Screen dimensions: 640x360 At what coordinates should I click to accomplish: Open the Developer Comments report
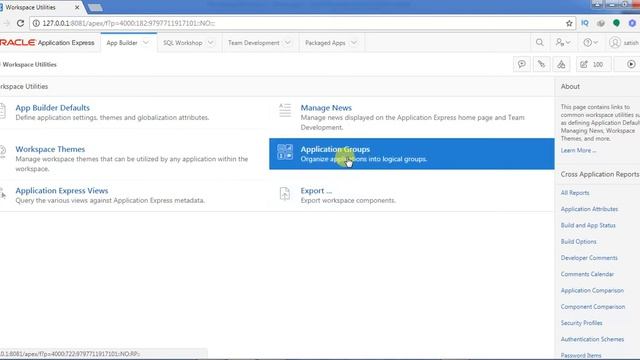coord(589,258)
